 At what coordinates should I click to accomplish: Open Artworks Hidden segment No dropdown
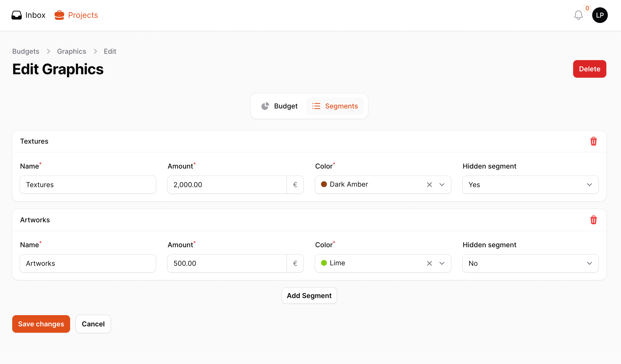(530, 263)
